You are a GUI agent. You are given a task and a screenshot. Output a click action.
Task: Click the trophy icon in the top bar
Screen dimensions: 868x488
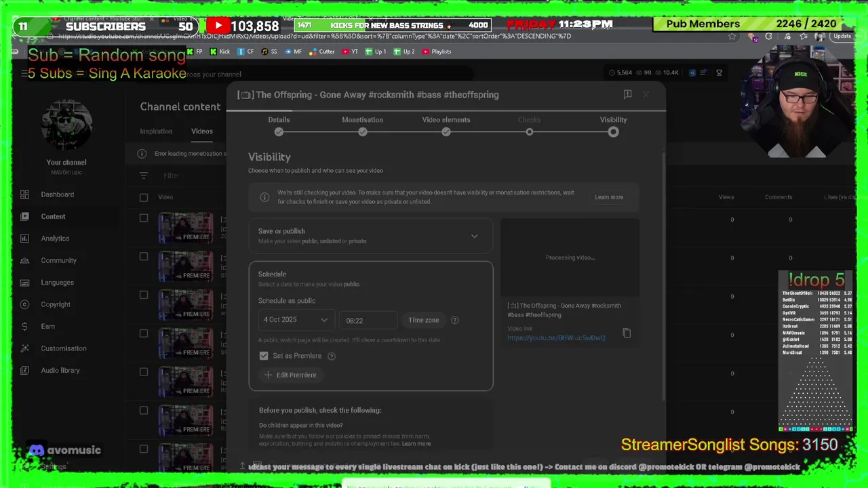719,73
